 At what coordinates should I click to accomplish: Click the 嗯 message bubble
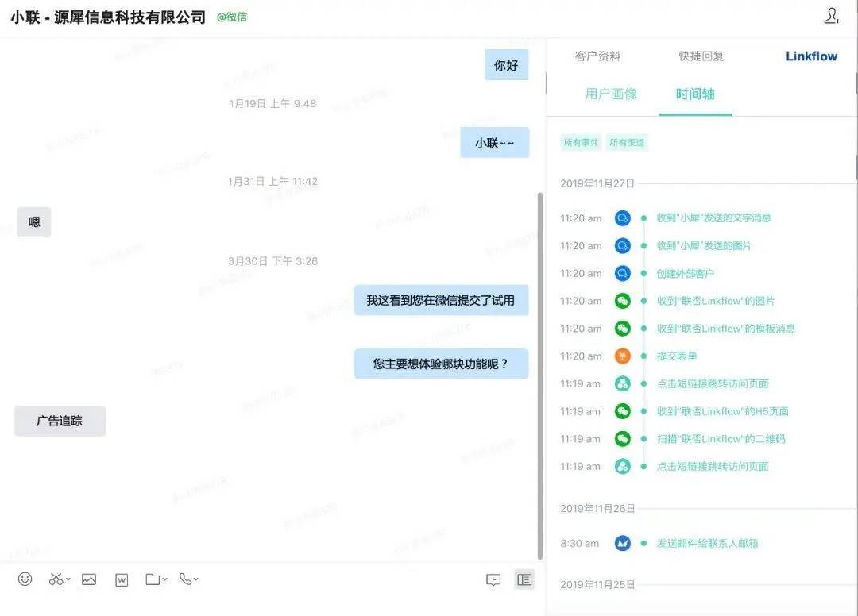click(34, 222)
